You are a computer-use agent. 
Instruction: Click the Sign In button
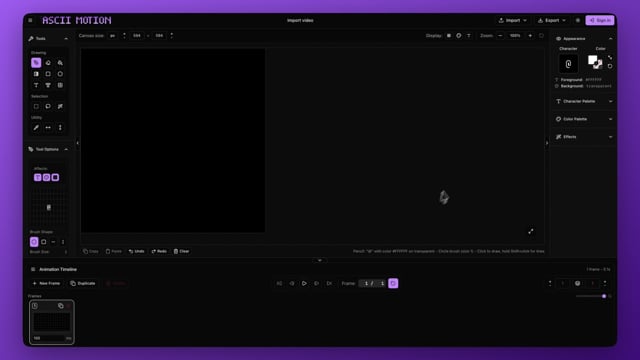click(x=600, y=20)
